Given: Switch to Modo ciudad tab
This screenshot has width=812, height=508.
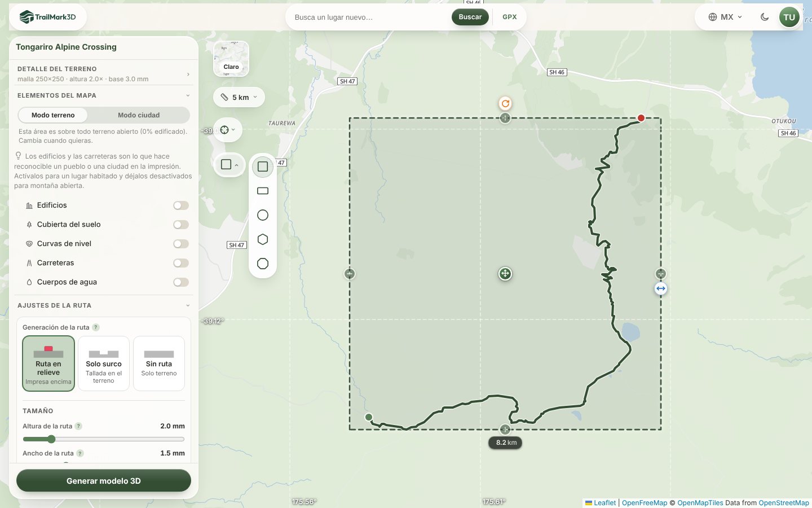Looking at the screenshot, I should [139, 115].
